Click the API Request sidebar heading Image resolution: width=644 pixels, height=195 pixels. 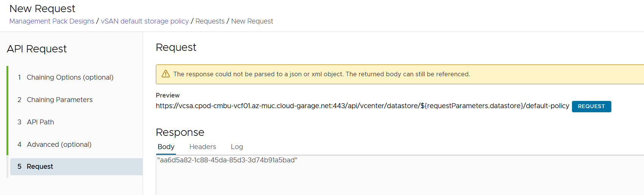click(37, 49)
